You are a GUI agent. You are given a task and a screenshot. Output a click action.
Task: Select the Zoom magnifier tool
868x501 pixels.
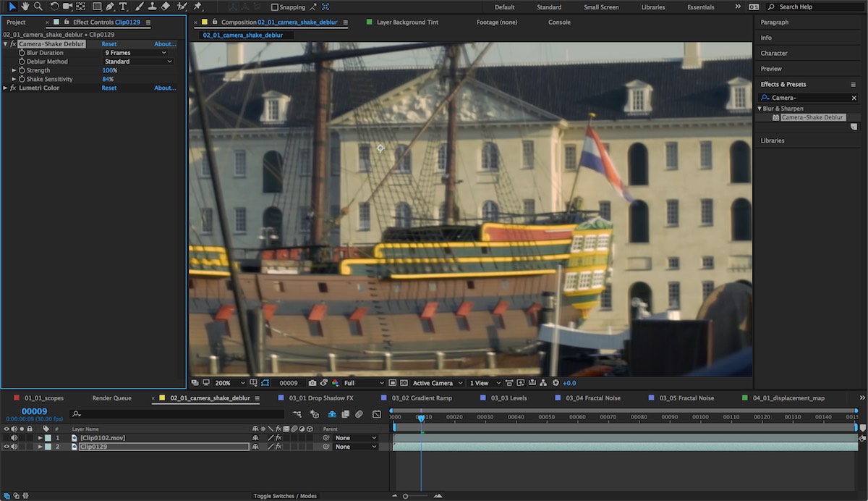38,7
